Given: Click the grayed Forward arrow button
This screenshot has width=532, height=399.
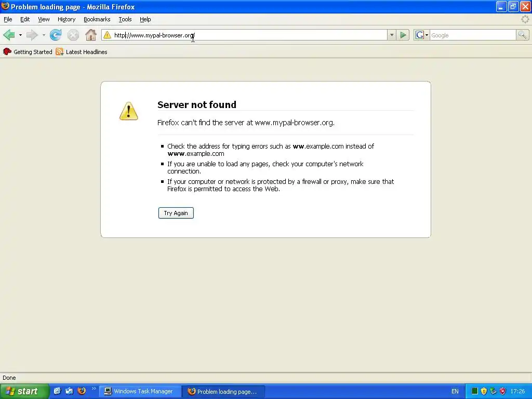Looking at the screenshot, I should point(32,35).
